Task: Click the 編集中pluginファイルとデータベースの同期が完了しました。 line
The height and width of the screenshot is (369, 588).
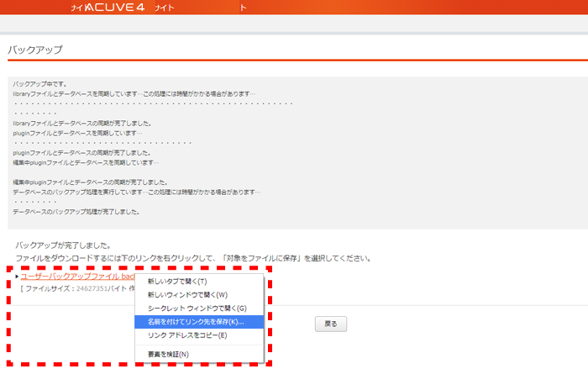Action: click(x=90, y=182)
